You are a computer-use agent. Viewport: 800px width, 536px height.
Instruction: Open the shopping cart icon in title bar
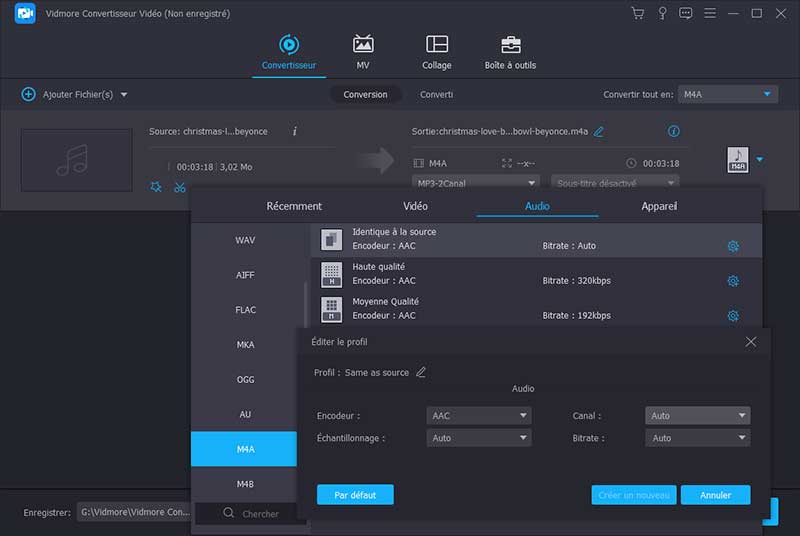click(x=637, y=13)
